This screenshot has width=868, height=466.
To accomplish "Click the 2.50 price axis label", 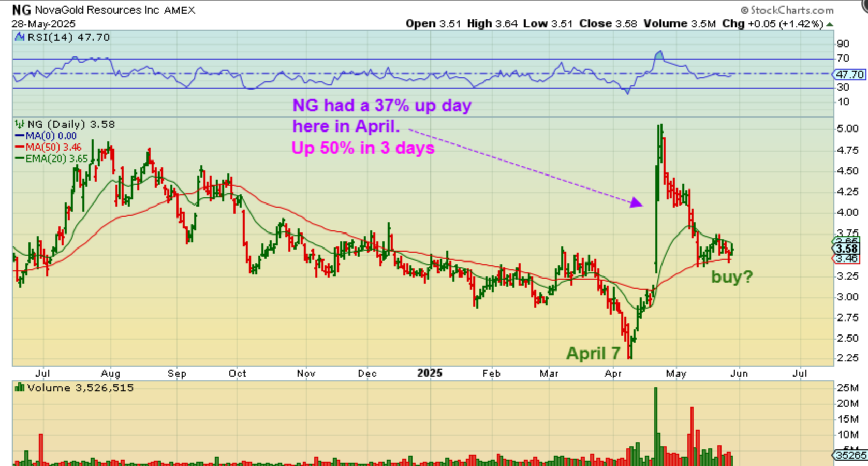I will click(x=848, y=338).
